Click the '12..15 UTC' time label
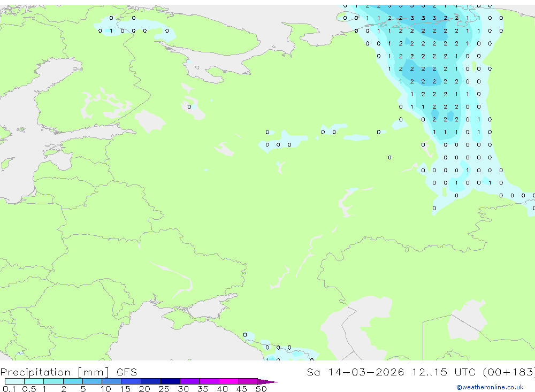Screen dimensions: 535x392 click(x=444, y=372)
